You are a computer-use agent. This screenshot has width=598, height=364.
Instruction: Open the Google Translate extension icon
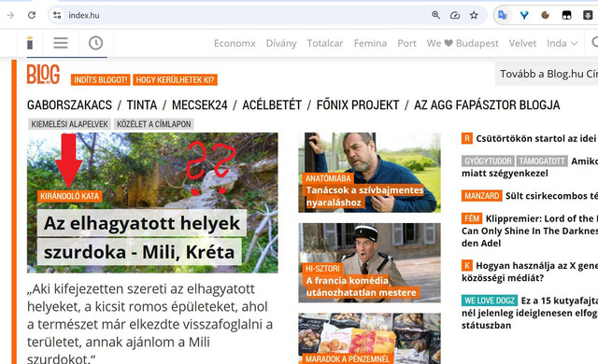pos(503,15)
